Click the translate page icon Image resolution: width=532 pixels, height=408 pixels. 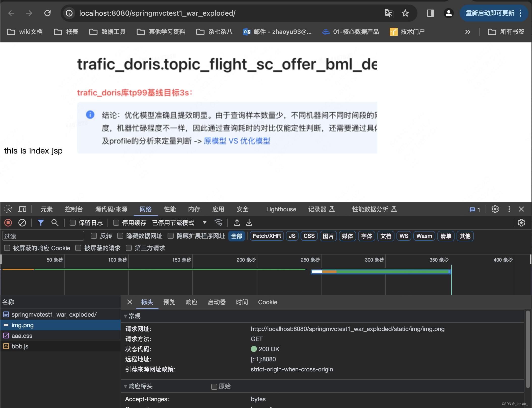click(x=389, y=13)
